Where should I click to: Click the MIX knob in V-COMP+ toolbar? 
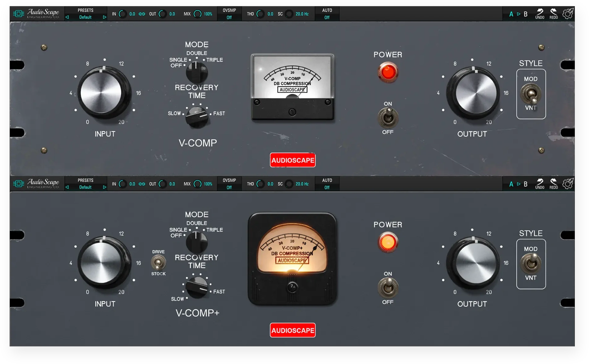pos(197,184)
